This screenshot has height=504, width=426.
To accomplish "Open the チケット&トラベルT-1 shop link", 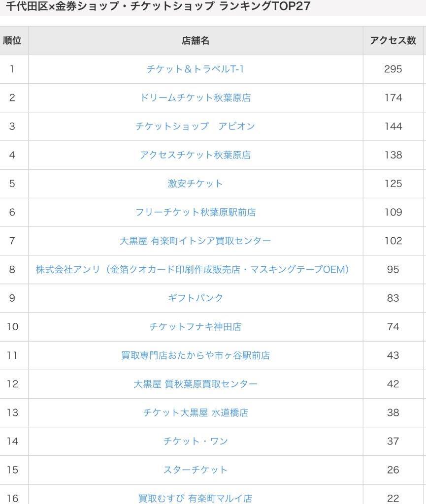I will pyautogui.click(x=195, y=69).
